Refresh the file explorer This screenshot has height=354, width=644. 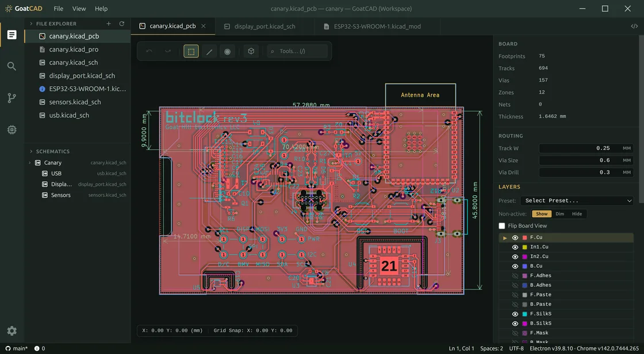click(121, 24)
